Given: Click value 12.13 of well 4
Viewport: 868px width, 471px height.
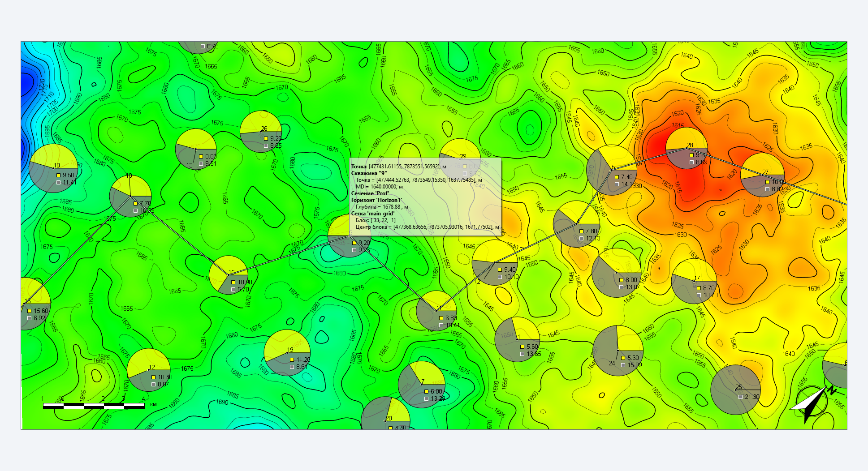Looking at the screenshot, I should coord(593,238).
